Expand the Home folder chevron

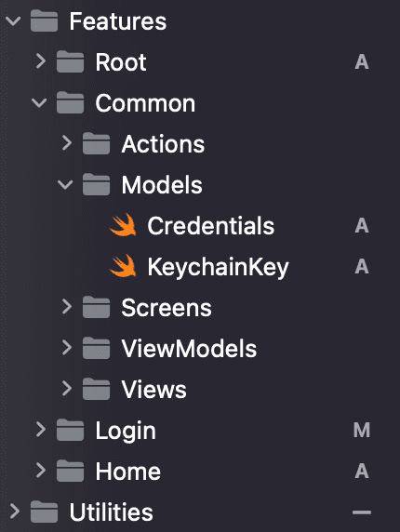[x=41, y=471]
